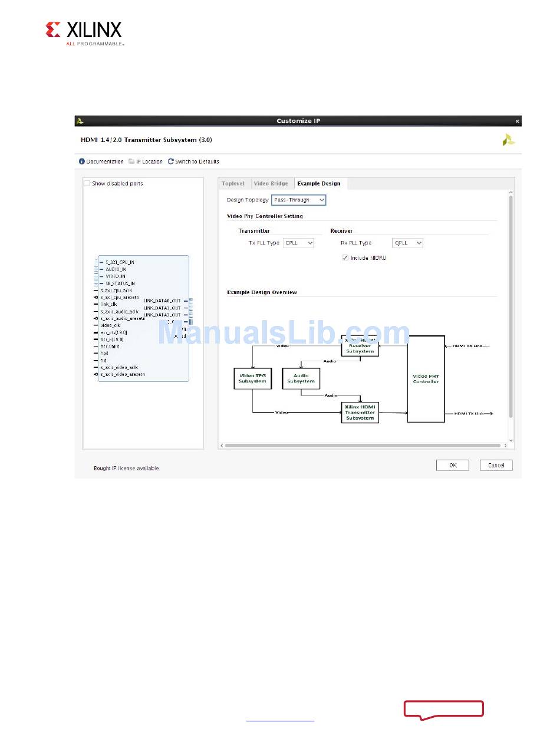Click the horizontal scrollbar below the diagram
The image size is (560, 729).
pyautogui.click(x=363, y=446)
